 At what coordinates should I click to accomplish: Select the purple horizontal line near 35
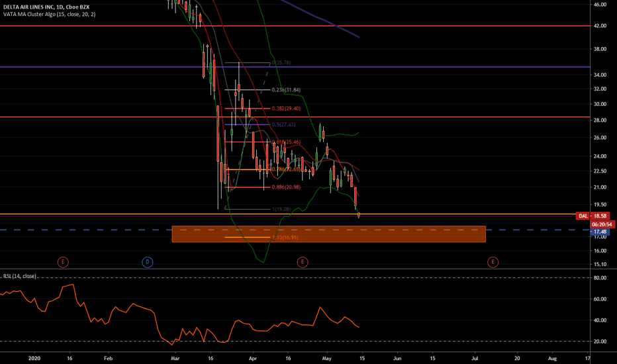295,67
